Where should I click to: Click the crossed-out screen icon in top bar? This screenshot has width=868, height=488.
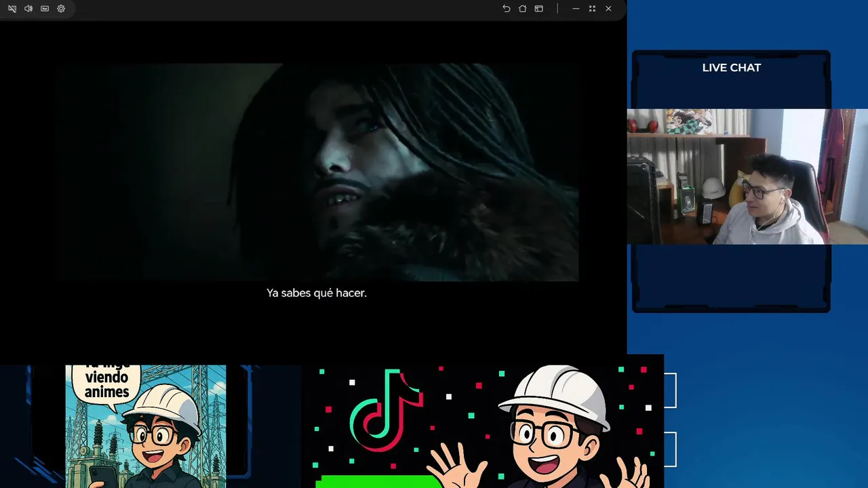point(12,9)
